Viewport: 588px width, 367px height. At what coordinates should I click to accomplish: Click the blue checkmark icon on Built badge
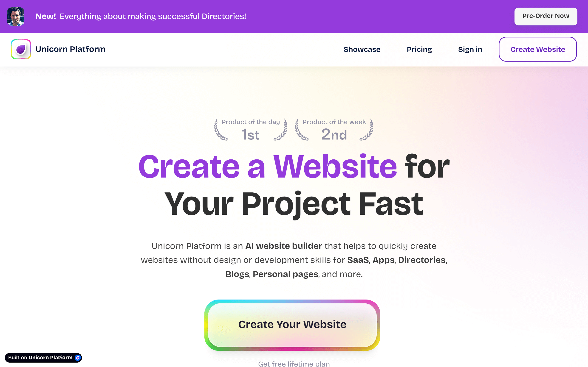tap(78, 357)
